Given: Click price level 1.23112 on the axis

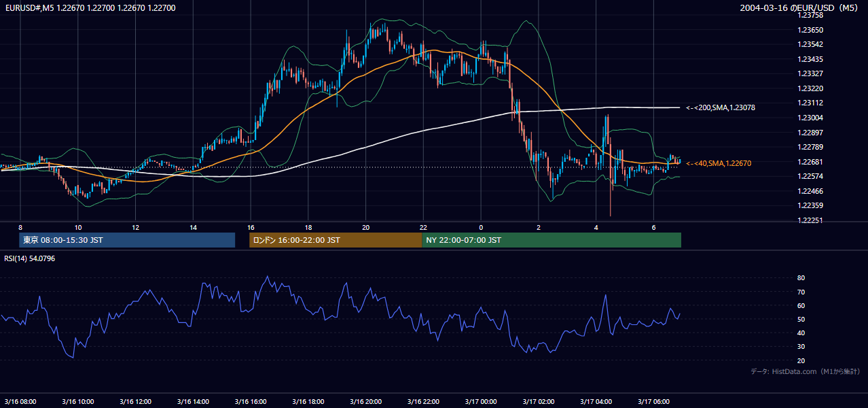Looking at the screenshot, I should [x=810, y=103].
